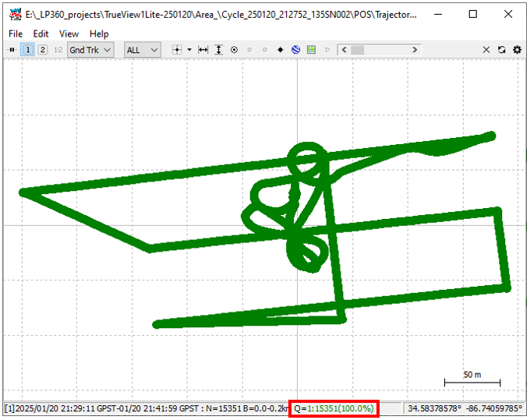
Task: Click the second small grey circle icon
Action: pyautogui.click(x=265, y=50)
